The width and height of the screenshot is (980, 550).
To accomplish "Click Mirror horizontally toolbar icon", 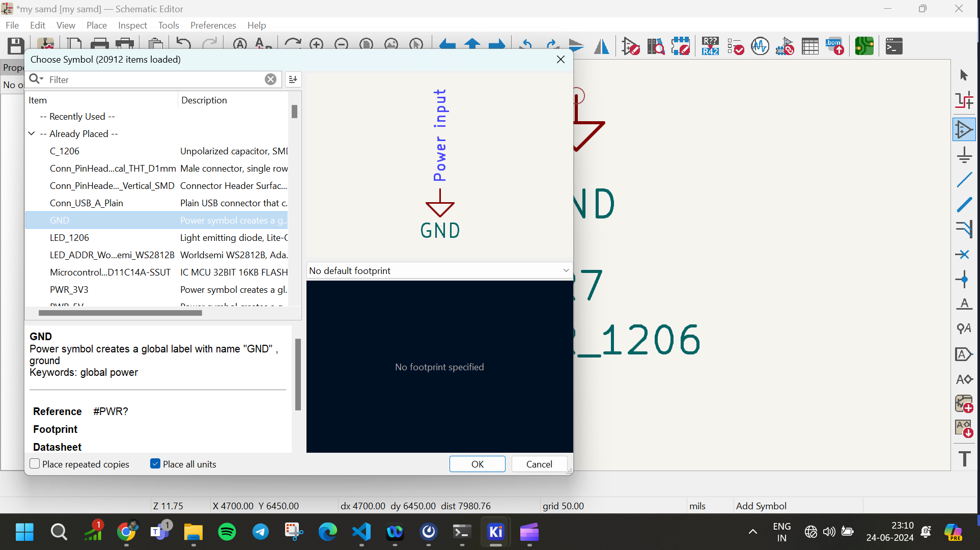I will 602,46.
